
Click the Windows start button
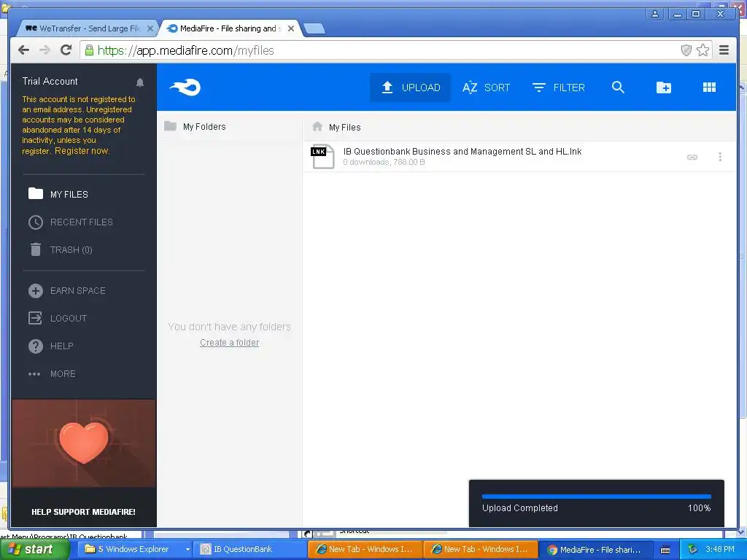coord(34,550)
